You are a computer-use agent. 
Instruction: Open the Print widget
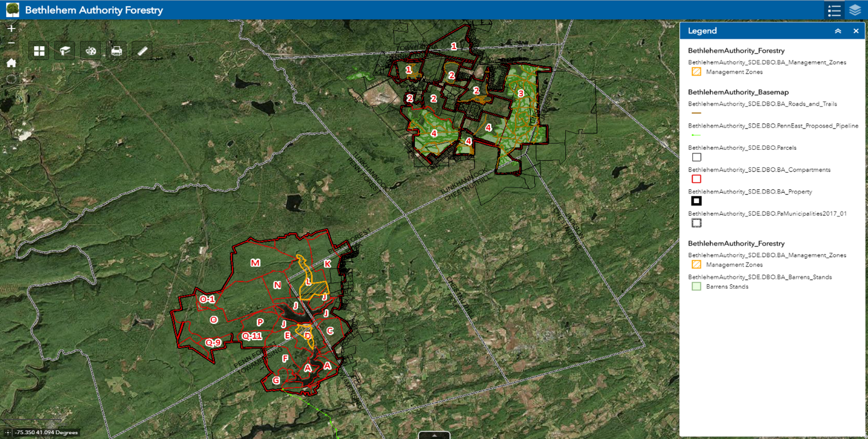[x=116, y=51]
